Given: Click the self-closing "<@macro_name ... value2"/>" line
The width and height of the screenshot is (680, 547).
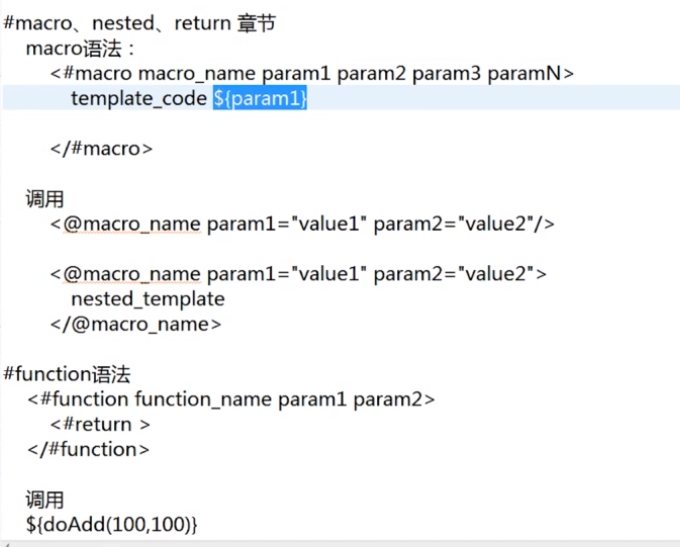Looking at the screenshot, I should click(302, 224).
